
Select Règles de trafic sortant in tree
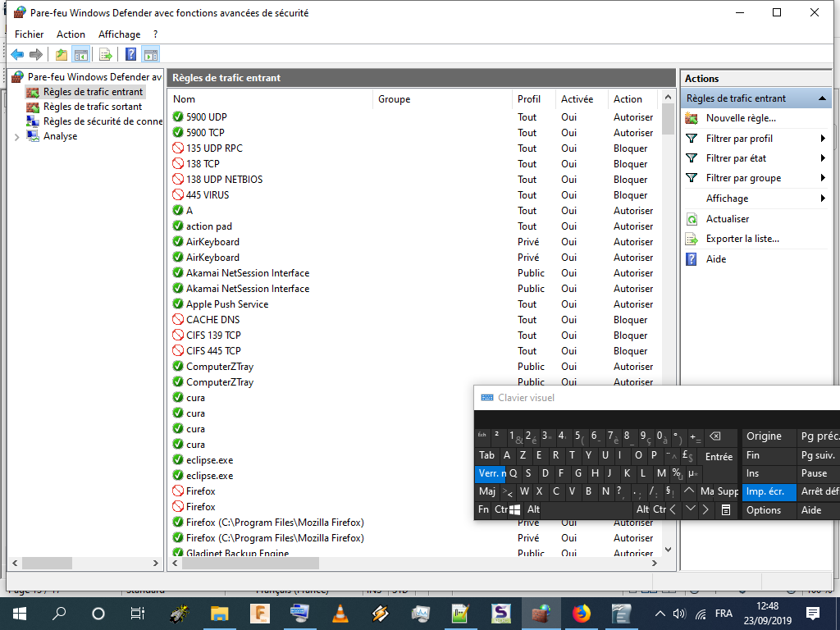pyautogui.click(x=92, y=107)
